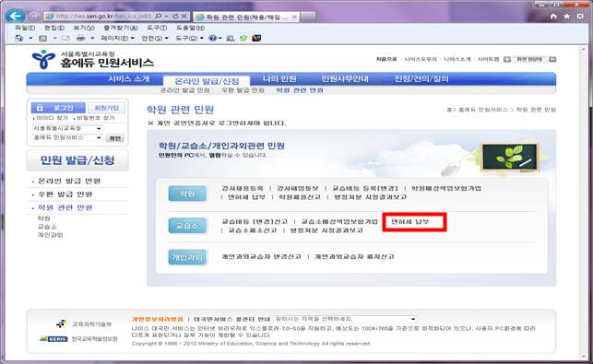Click the zoom-in plus icon near 화면

point(507,59)
